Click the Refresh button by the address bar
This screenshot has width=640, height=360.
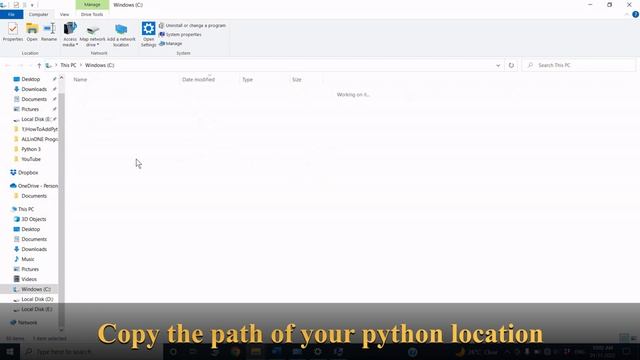pyautogui.click(x=511, y=65)
